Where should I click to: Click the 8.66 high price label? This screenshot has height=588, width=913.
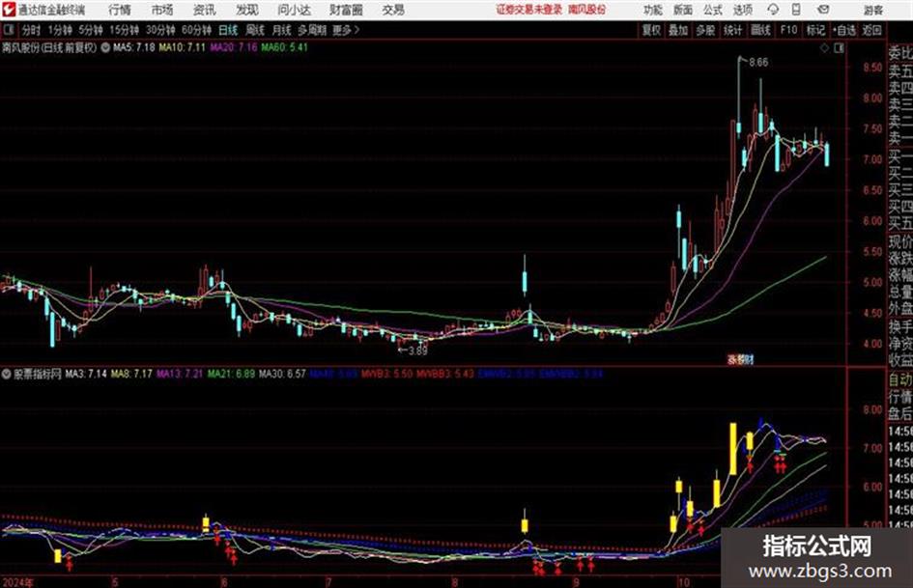[758, 63]
